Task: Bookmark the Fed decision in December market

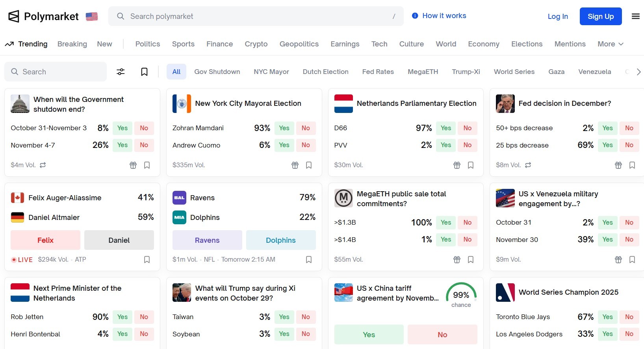Action: 632,165
